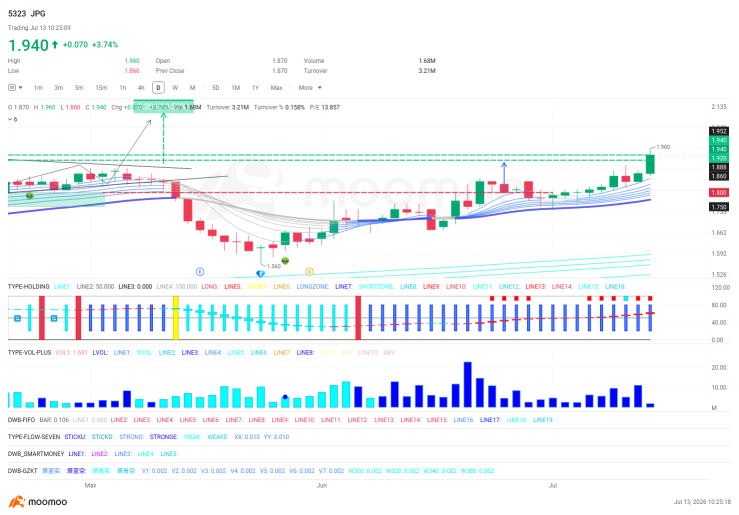Click the red 1.800 price level tag
The height and width of the screenshot is (515, 739).
coord(719,193)
